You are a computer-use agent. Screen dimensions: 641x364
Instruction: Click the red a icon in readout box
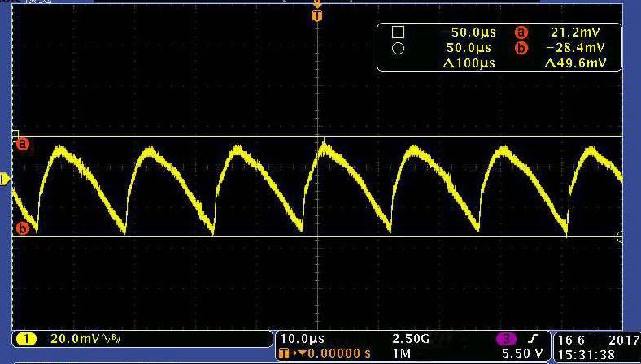coord(521,32)
